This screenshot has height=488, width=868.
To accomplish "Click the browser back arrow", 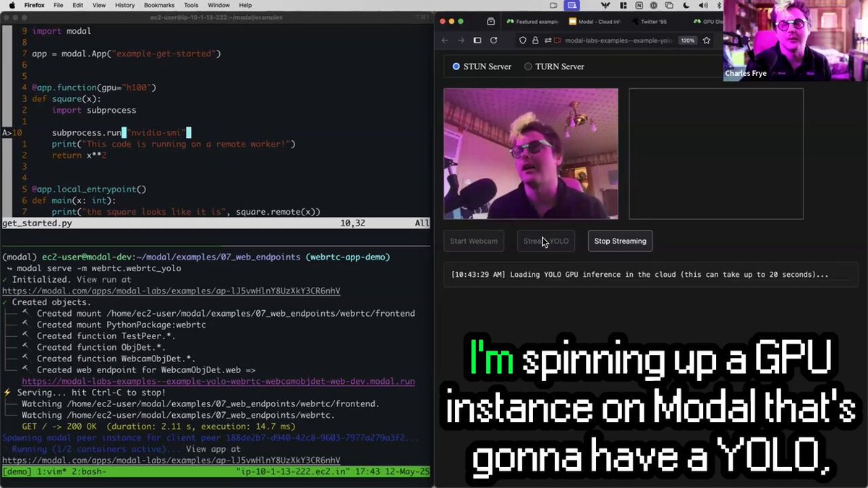I will (x=445, y=40).
